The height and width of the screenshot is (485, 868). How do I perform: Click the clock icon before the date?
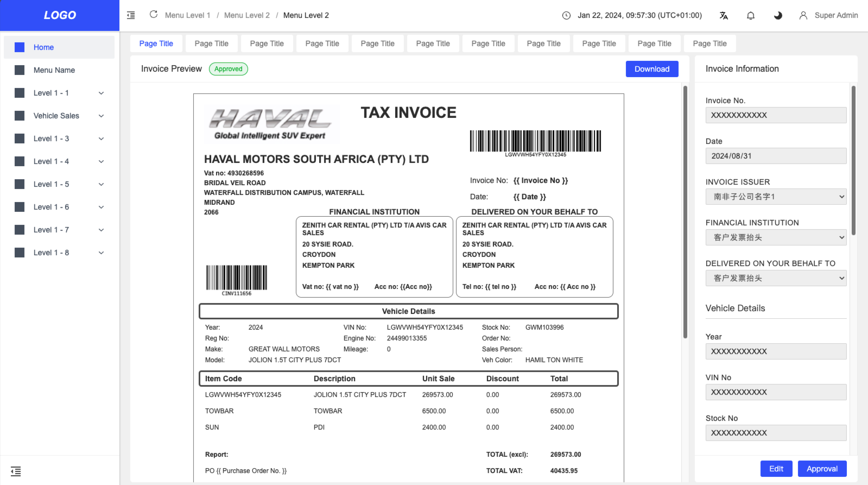[x=566, y=15]
